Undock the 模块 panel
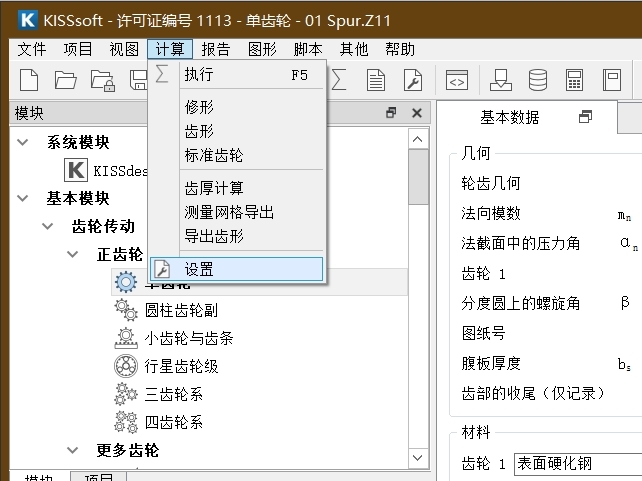Screen dimensions: 642x481 (x=391, y=113)
